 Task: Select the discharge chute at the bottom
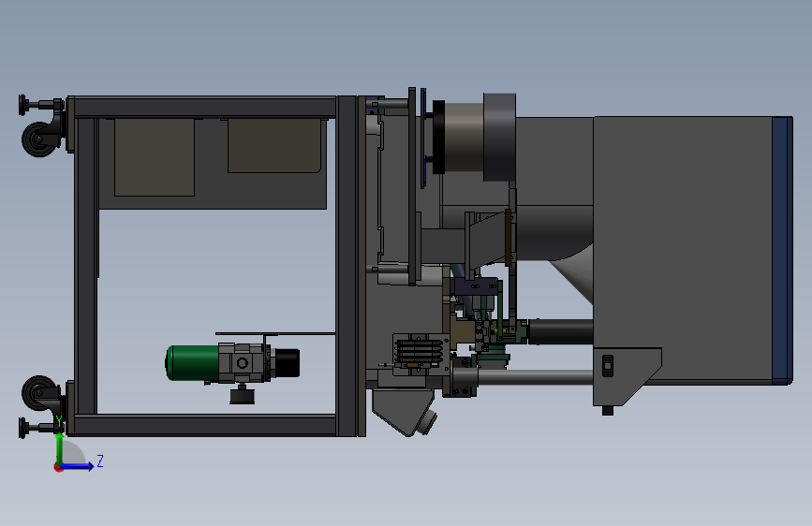click(403, 413)
